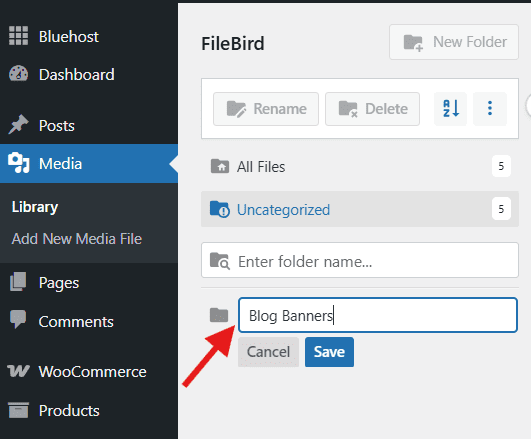Save the Blog Banners folder
The height and width of the screenshot is (439, 531).
[x=329, y=352]
